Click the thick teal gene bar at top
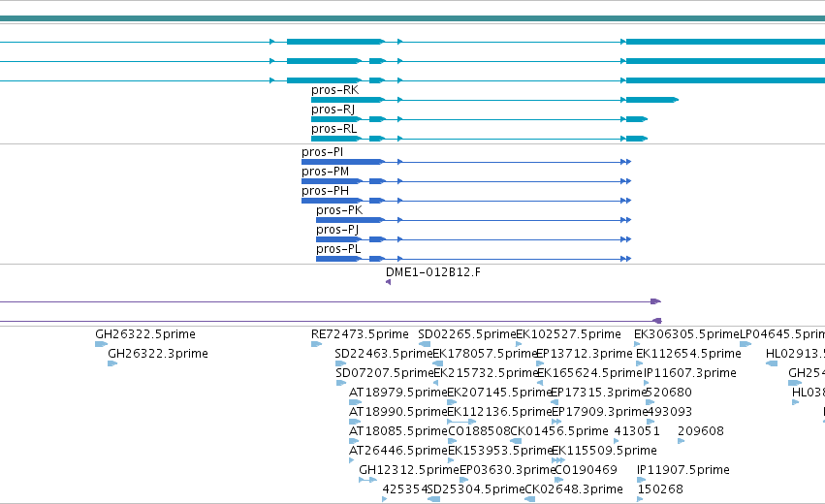The width and height of the screenshot is (825, 504). (x=413, y=18)
